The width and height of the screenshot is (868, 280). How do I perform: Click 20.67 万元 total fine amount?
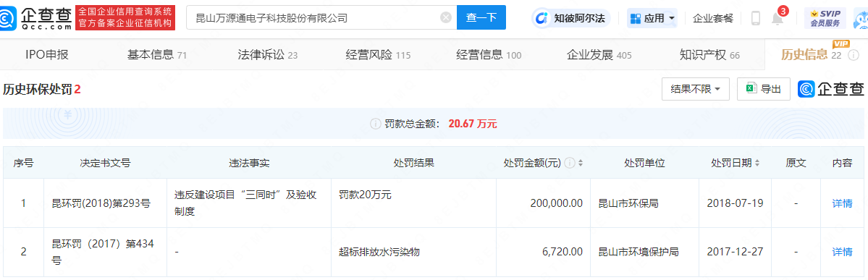click(x=473, y=124)
